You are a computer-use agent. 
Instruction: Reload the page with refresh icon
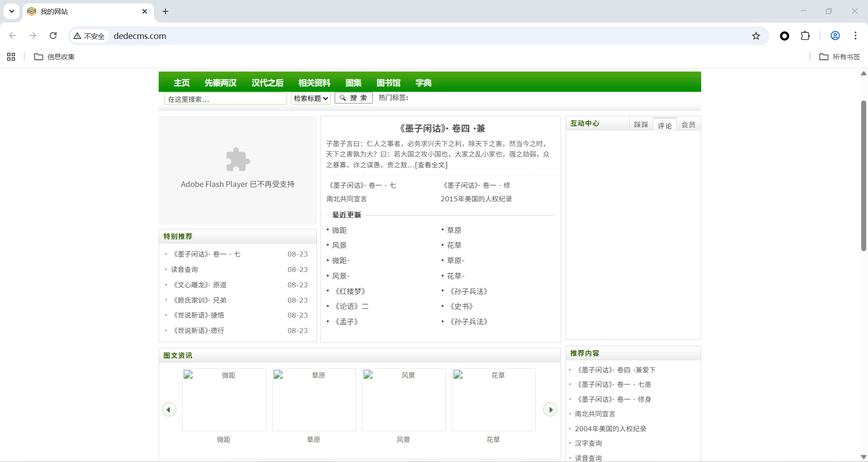[53, 36]
